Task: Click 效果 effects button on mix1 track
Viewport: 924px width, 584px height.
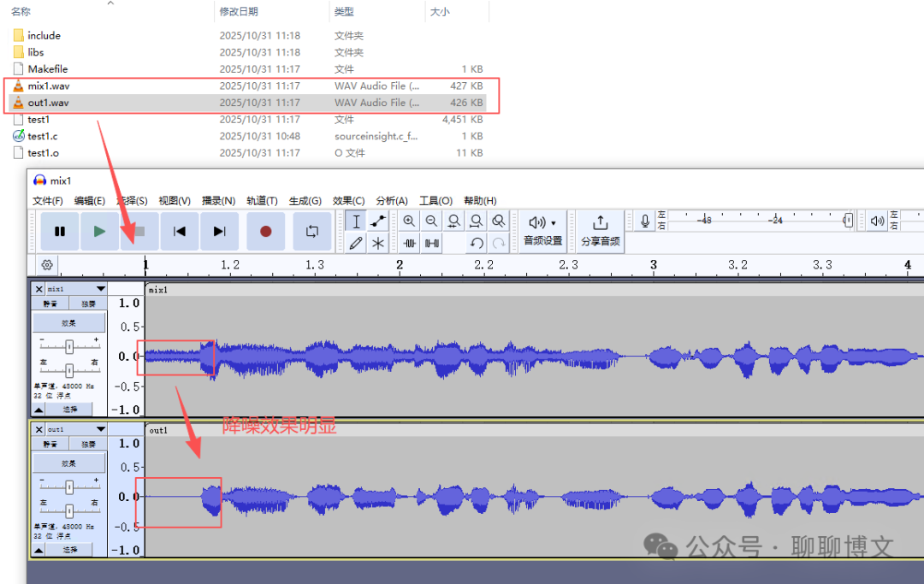Action: [69, 323]
